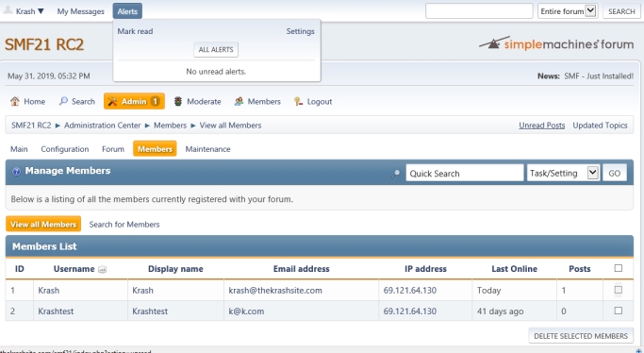Select the View all Members subtab

coord(43,224)
